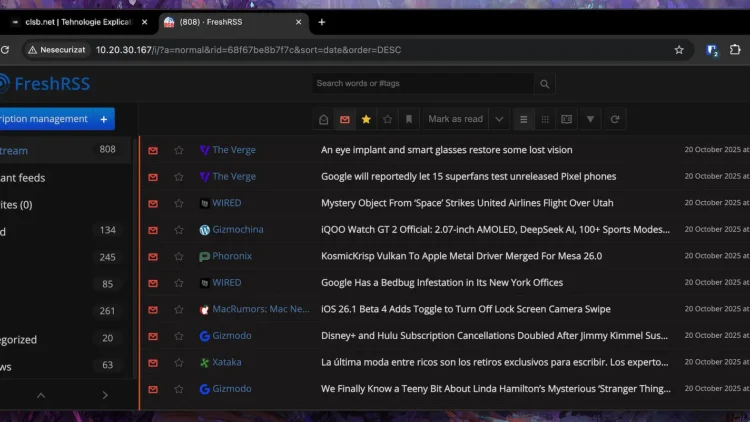Click the refresh feeds icon
Viewport: 750px width, 422px height.
pyautogui.click(x=614, y=119)
